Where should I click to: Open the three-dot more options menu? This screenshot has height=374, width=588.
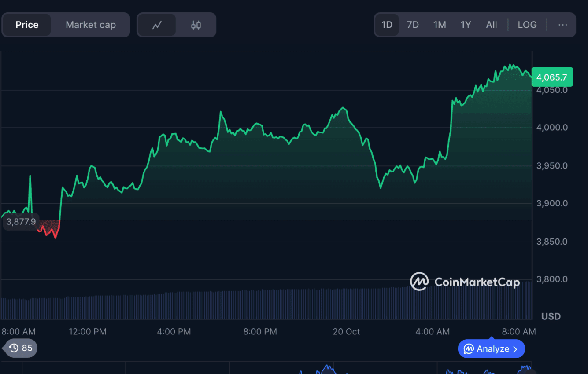[562, 25]
